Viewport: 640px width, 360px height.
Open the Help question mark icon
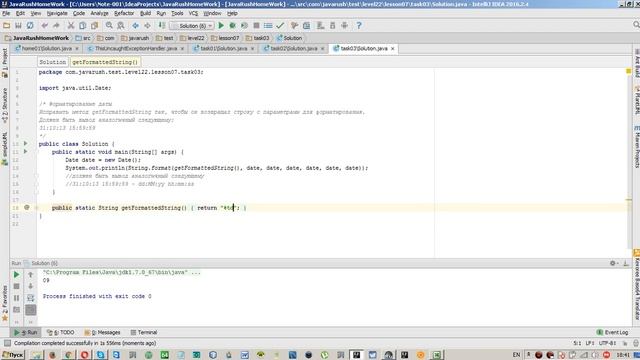[x=359, y=25]
